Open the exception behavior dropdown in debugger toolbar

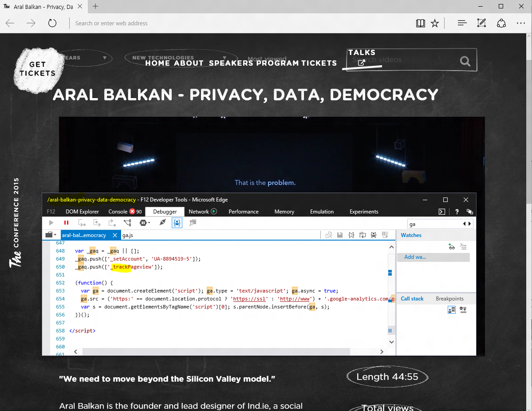pos(145,223)
